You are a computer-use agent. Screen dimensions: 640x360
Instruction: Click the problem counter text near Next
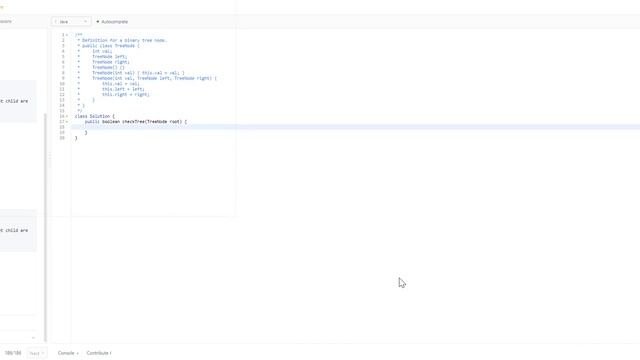pyautogui.click(x=13, y=353)
